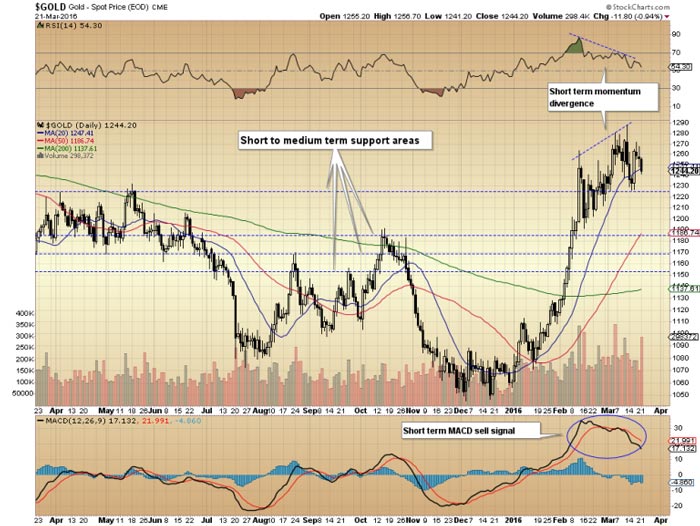The width and height of the screenshot is (700, 526).
Task: Click the -4.860 histogram tag on MACD axis
Action: point(682,482)
